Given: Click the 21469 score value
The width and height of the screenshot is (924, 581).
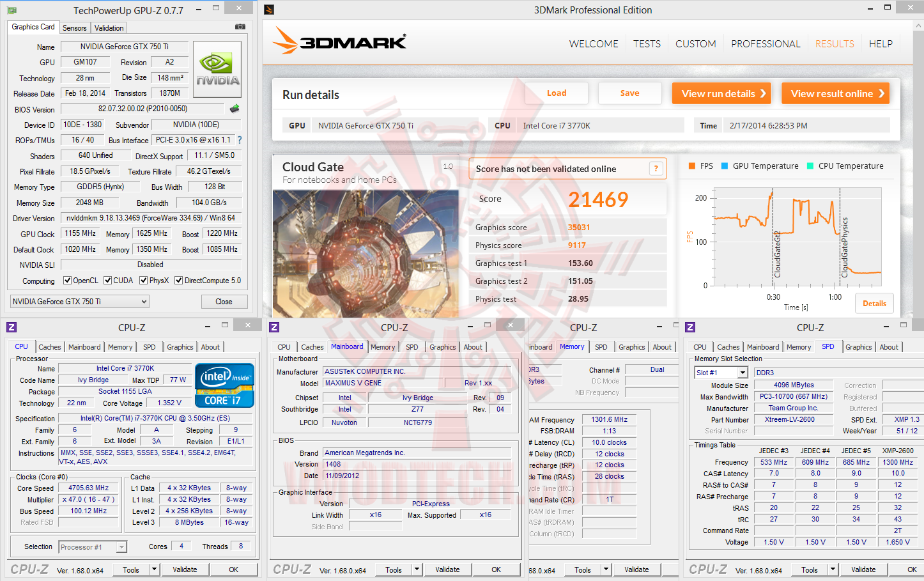Looking at the screenshot, I should (x=599, y=199).
